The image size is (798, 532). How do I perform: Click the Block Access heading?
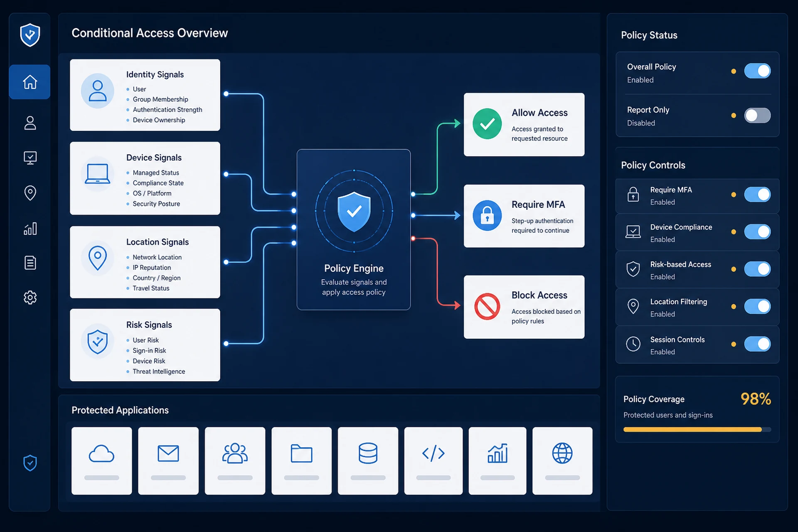point(539,295)
